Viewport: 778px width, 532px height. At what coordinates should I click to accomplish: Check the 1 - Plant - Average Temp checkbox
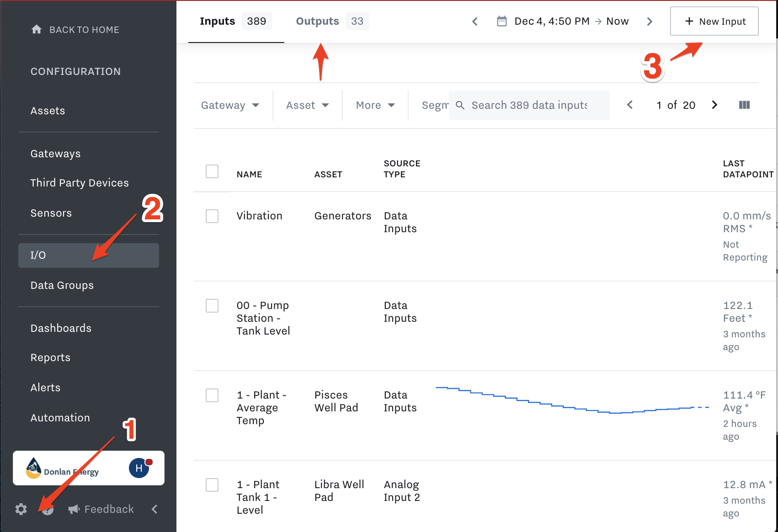[212, 395]
